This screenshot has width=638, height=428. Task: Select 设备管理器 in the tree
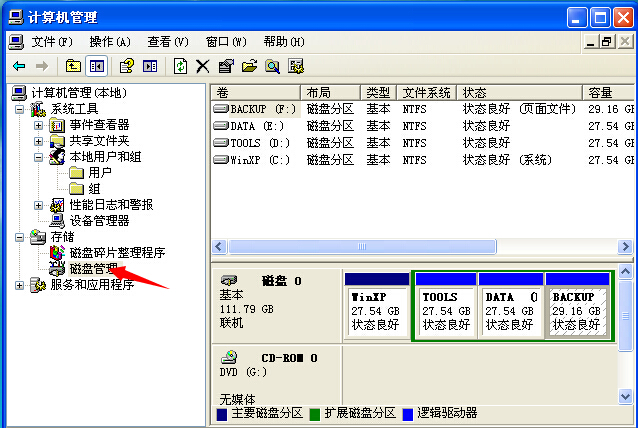coord(98,221)
